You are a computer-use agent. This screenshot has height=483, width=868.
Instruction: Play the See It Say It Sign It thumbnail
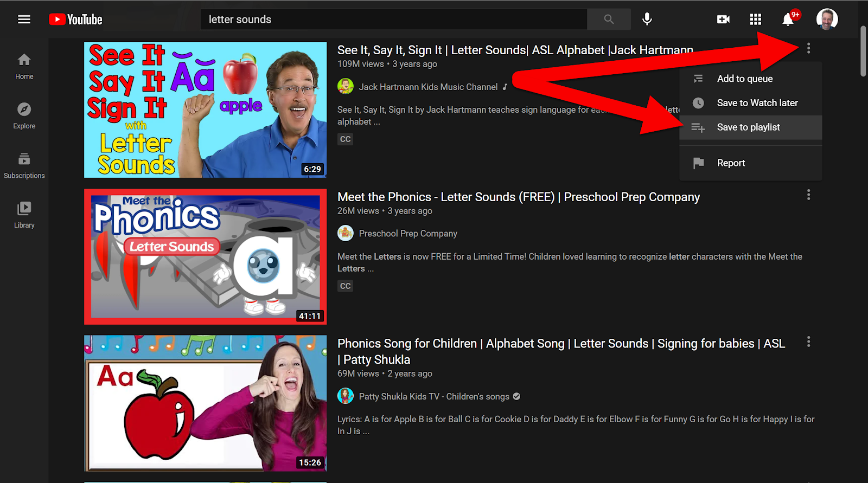tap(205, 110)
